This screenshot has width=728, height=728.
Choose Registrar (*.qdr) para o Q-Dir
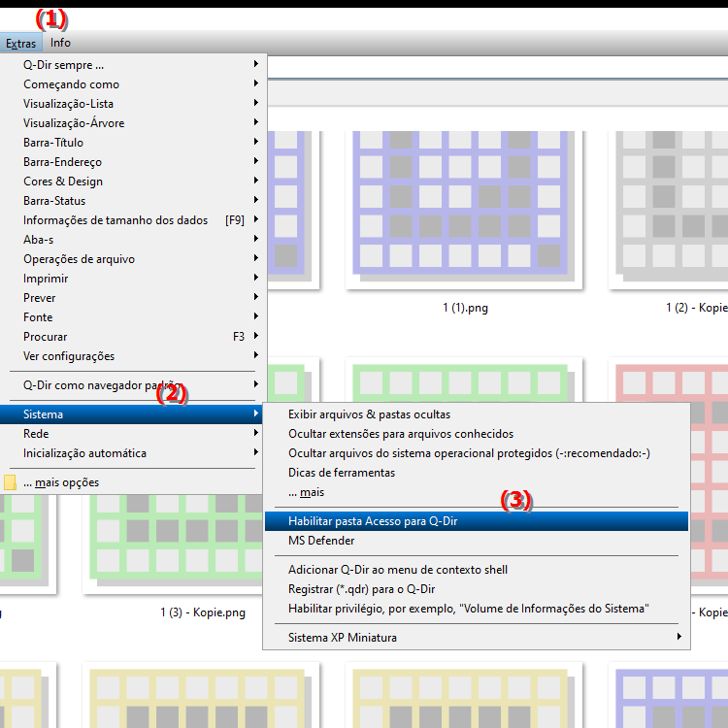point(477,589)
